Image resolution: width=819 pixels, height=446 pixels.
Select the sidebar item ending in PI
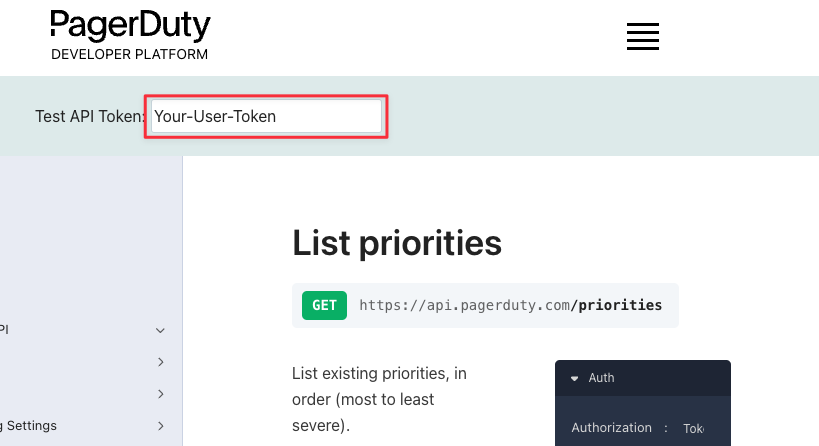point(4,330)
